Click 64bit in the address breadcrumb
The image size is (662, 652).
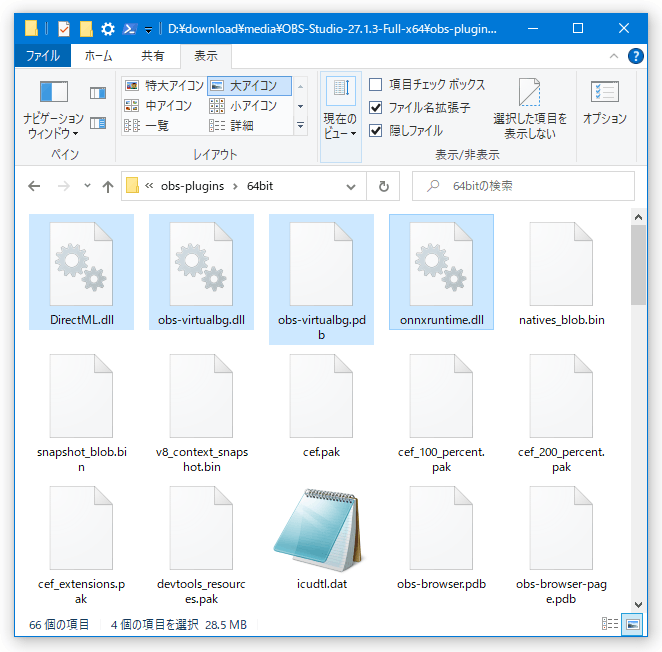click(260, 186)
